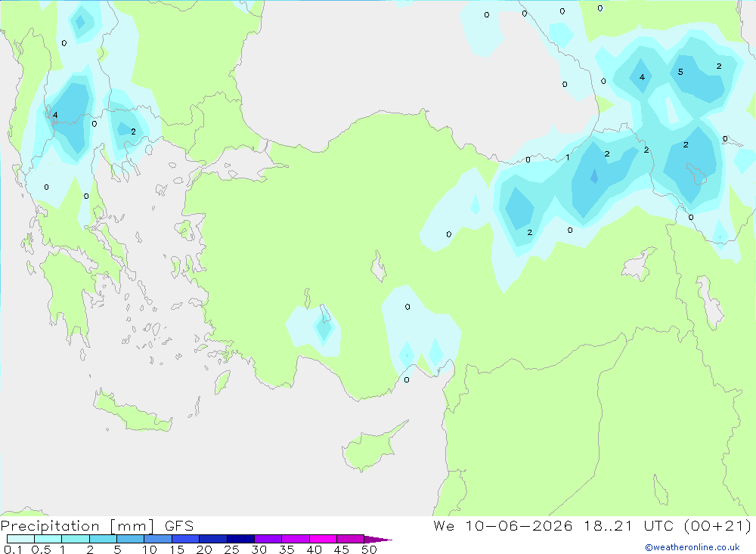Image resolution: width=756 pixels, height=554 pixels.
Task: Click the 35 legend label
Action: tap(287, 549)
